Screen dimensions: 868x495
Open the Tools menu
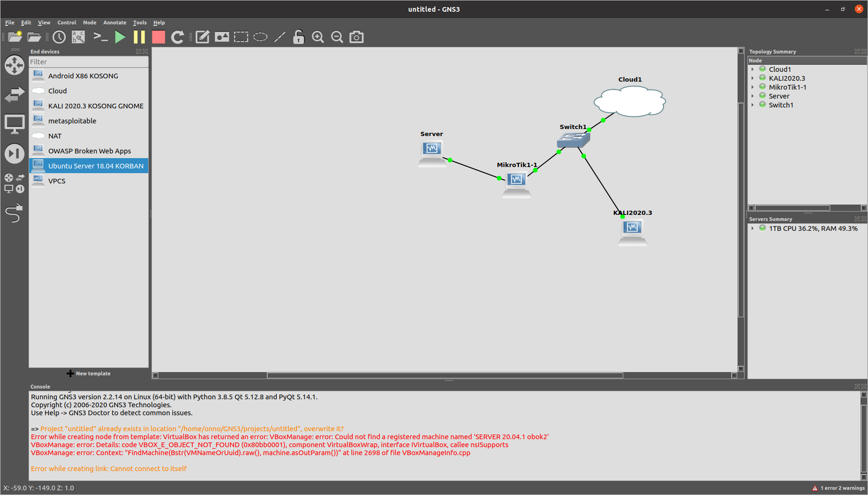point(139,23)
